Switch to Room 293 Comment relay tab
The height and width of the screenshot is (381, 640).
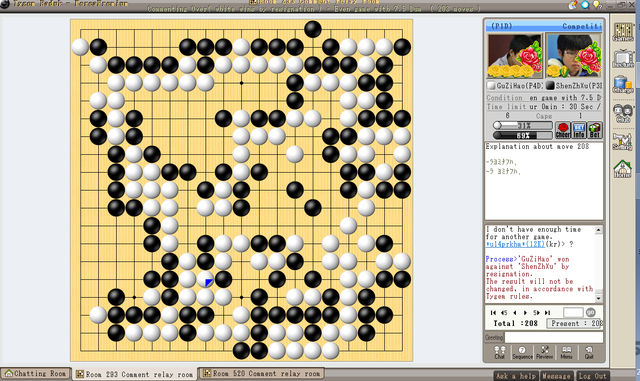click(x=135, y=374)
